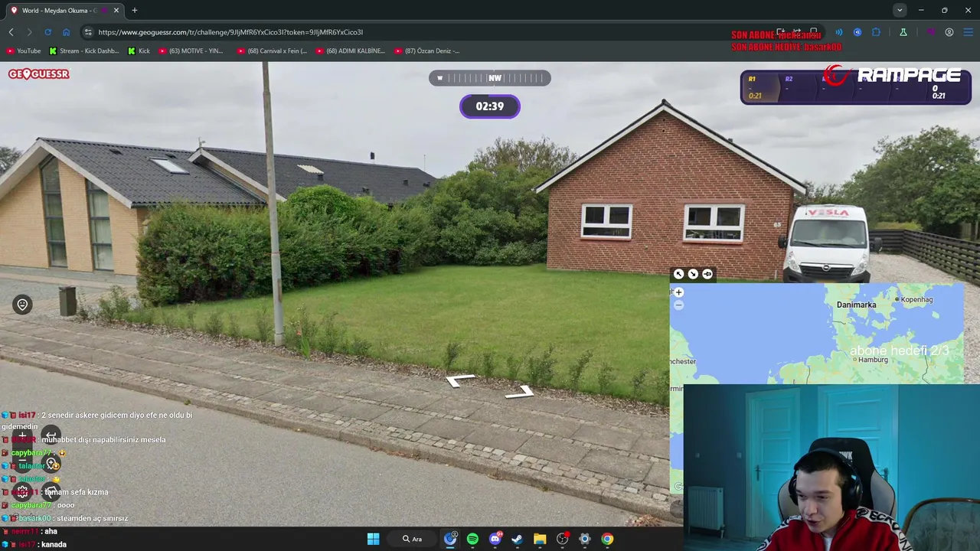Open Google Chrome from the taskbar
The image size is (980, 551).
[x=607, y=539]
